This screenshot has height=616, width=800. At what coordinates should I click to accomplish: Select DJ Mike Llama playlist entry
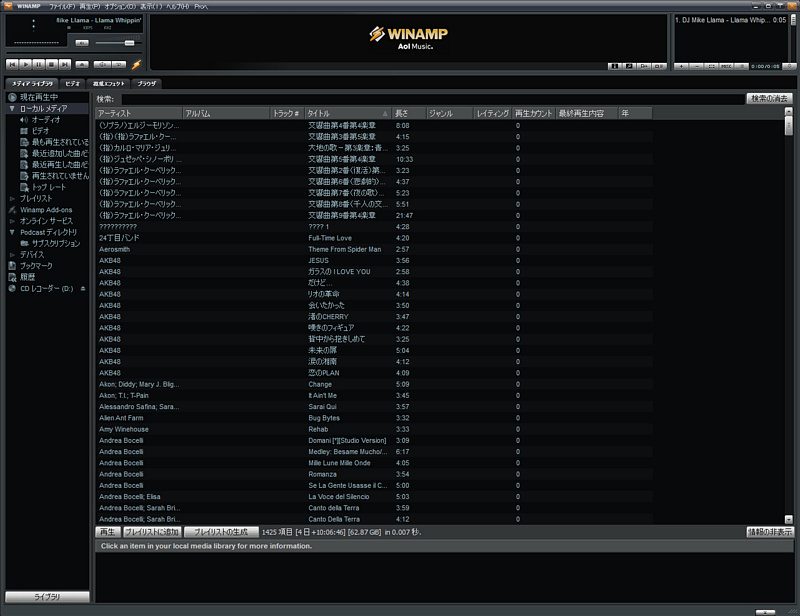point(731,20)
